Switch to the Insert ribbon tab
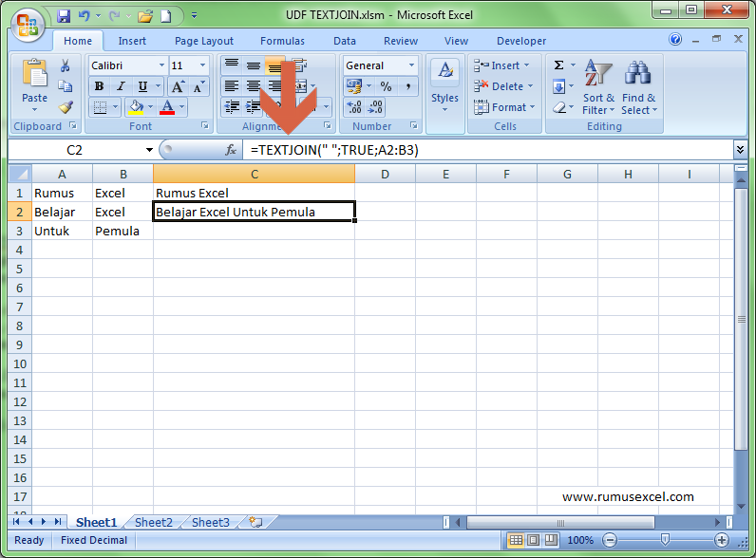756x558 pixels. coord(132,41)
